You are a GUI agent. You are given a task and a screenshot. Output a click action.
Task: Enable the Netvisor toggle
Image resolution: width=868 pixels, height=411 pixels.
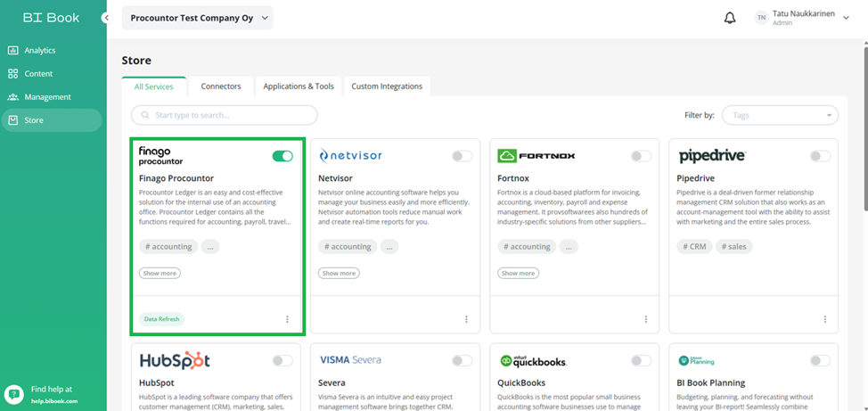coord(463,156)
